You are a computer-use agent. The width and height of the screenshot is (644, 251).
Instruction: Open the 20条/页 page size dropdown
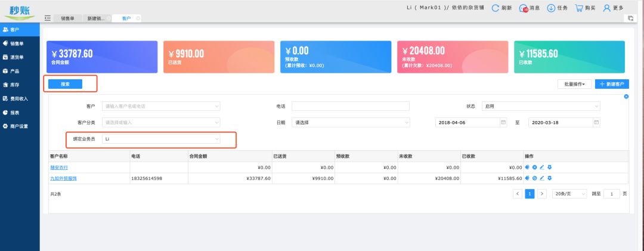coord(569,194)
